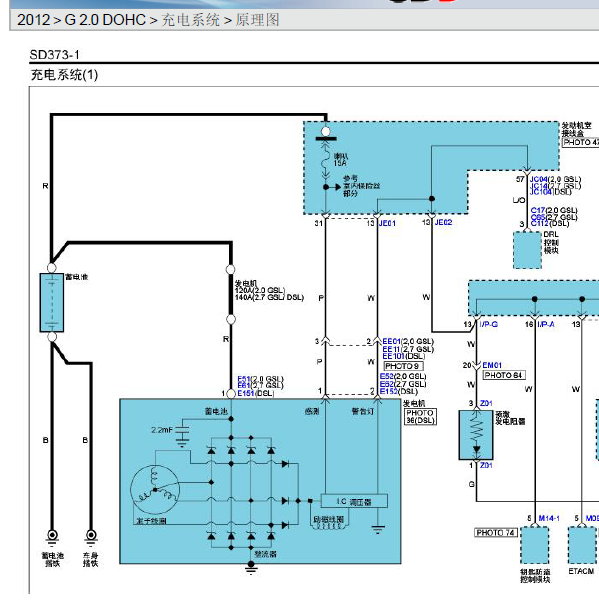
Task: Open the M14-1 connector link
Action: click(549, 518)
